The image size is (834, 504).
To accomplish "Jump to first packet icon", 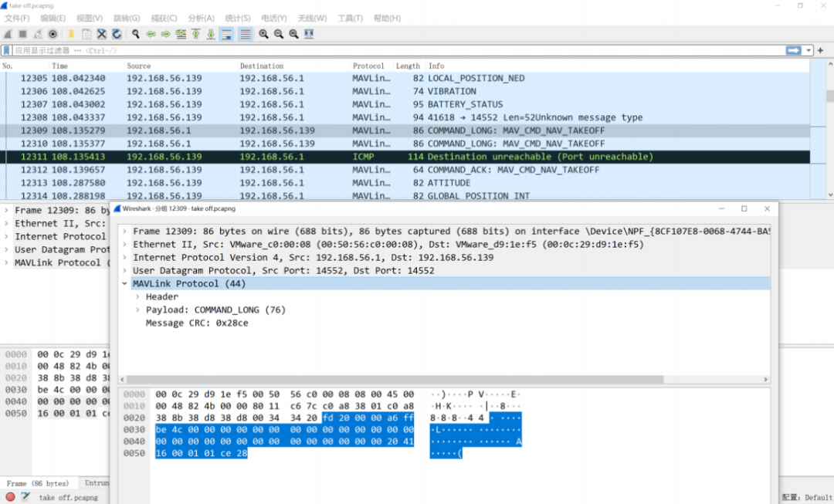I will pos(195,34).
